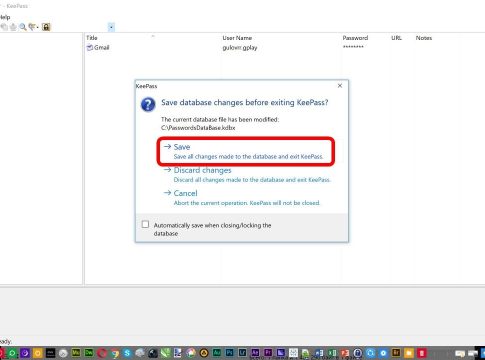Open Adobe Premiere Pro from the taskbar
485x360 pixels.
click(268, 352)
